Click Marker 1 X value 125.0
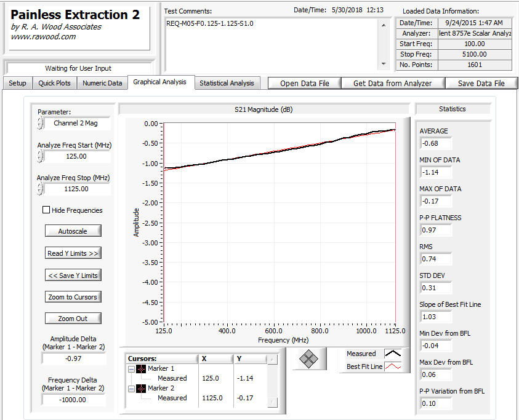 click(x=211, y=378)
